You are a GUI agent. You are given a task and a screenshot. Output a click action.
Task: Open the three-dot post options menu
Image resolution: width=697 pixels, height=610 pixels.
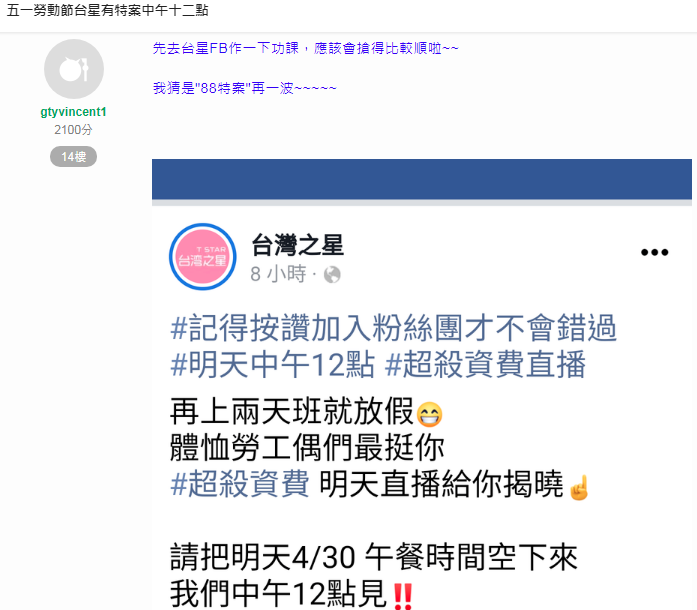654,252
